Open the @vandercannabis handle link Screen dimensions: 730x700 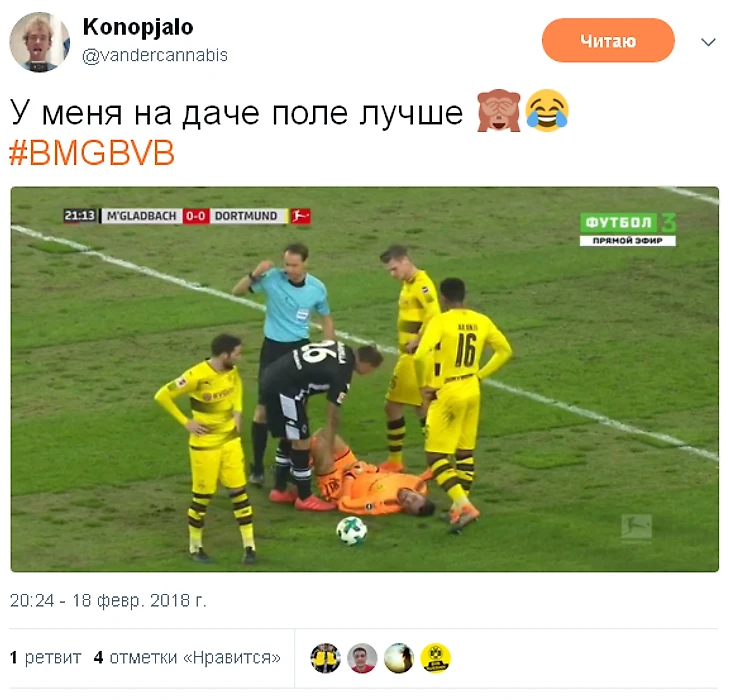(x=155, y=55)
